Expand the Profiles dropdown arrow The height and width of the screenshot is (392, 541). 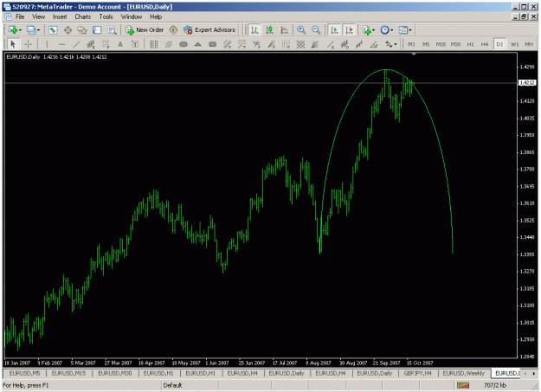point(38,30)
